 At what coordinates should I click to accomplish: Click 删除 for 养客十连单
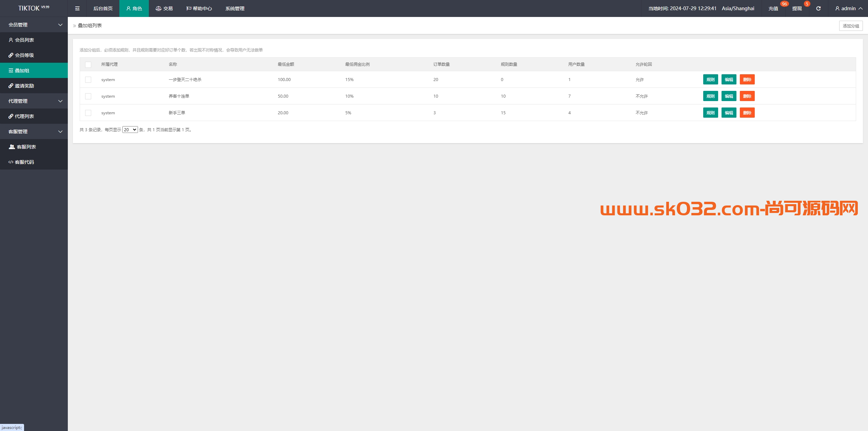(x=747, y=96)
